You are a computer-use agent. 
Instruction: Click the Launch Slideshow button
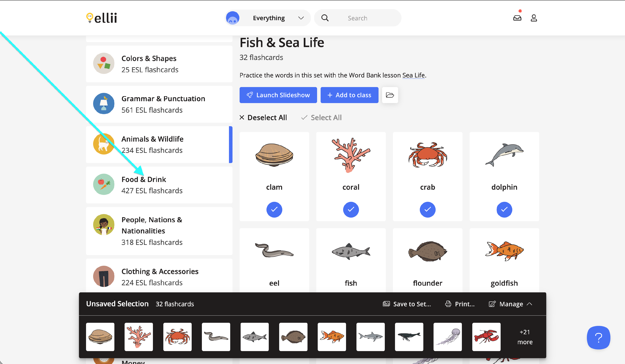(278, 95)
